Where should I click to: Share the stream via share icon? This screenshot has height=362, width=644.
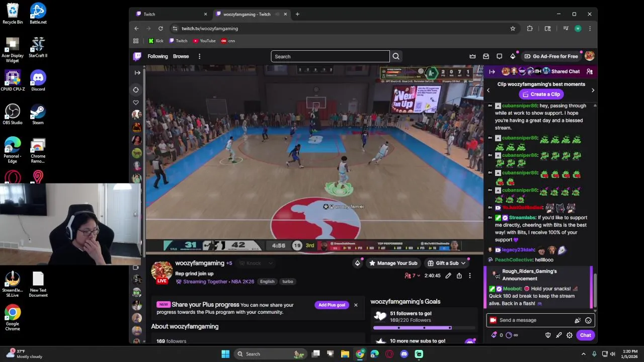[x=459, y=276]
